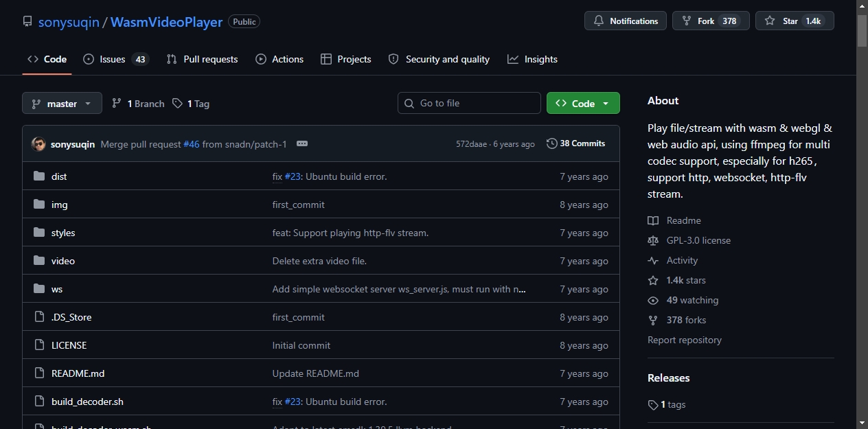
Task: Click commit message 'Delete extra video file.'
Action: tap(319, 261)
